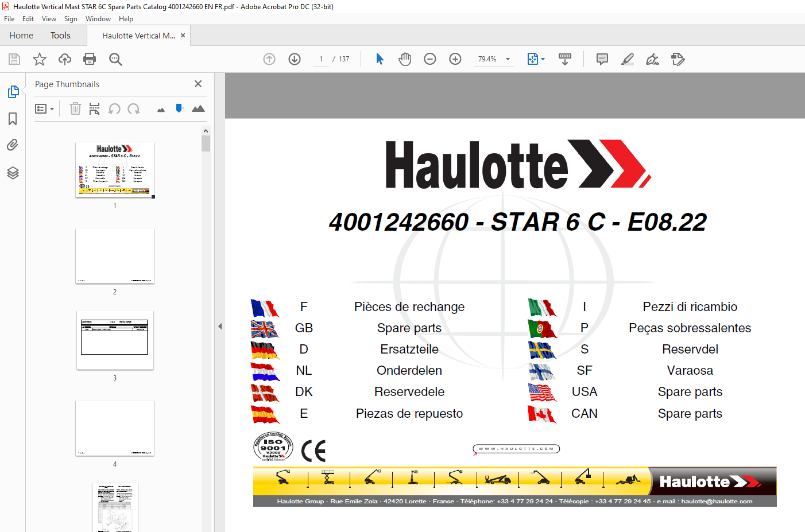Click the www.haulotte.com link in the document

coord(516,449)
